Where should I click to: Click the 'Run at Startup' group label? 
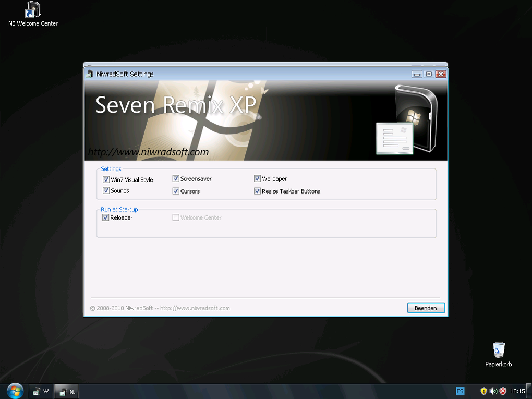pyautogui.click(x=119, y=209)
